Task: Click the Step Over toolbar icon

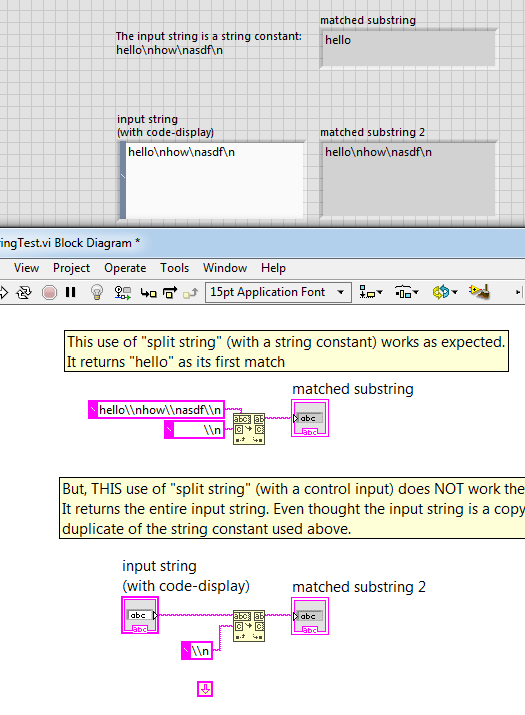Action: coord(170,293)
